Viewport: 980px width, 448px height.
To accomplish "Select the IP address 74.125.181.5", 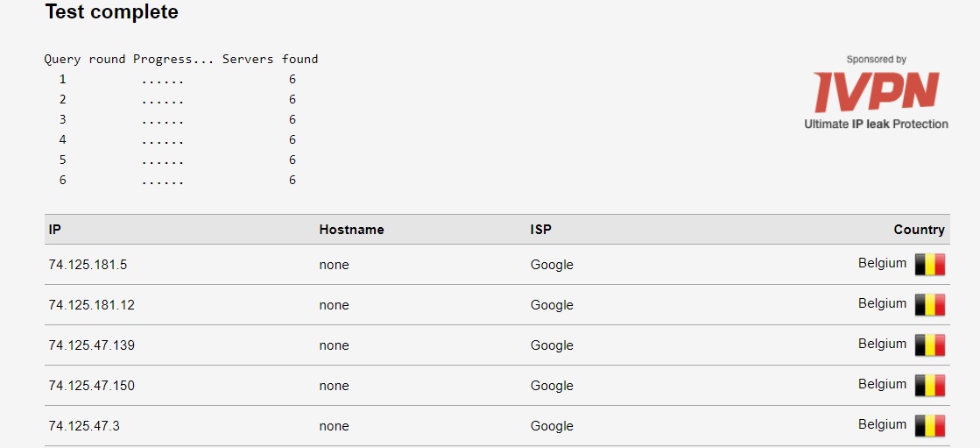I will 88,265.
